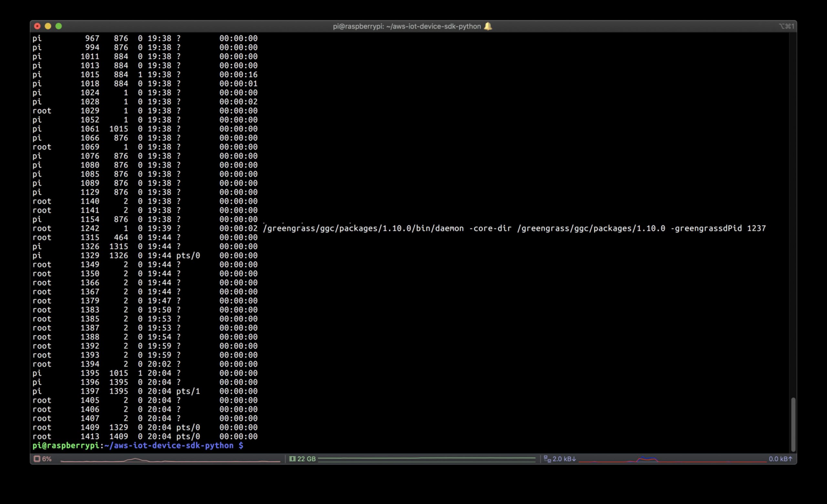The height and width of the screenshot is (504, 827).
Task: Click the 0.0 kB upload rate indicator
Action: pos(780,459)
